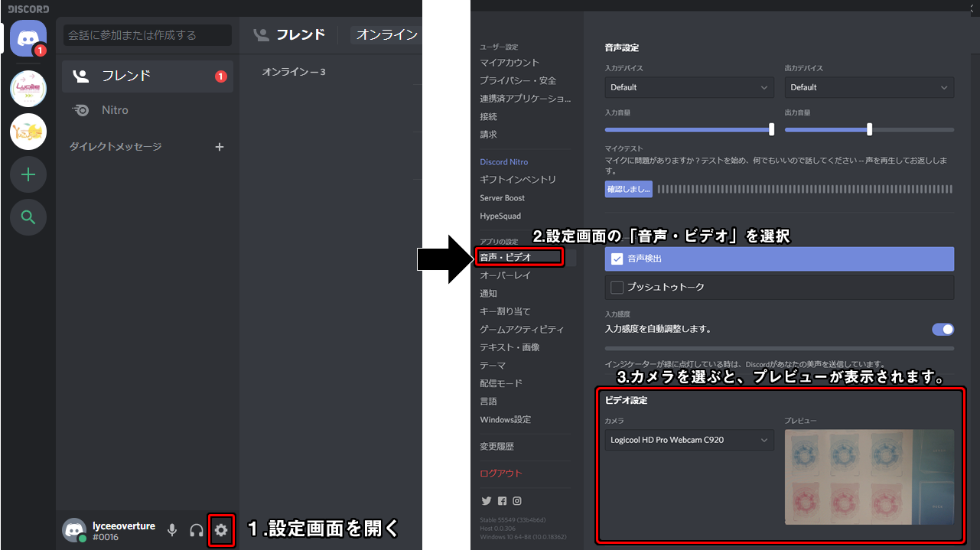Open the Discord home button

click(x=28, y=38)
